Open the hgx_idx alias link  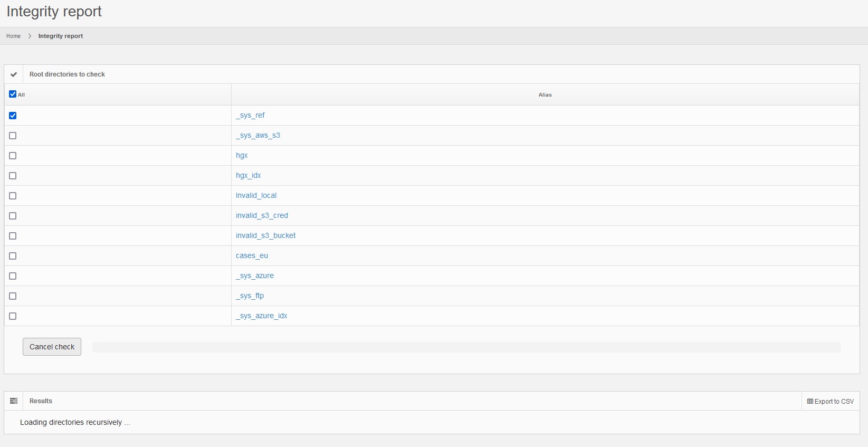(248, 175)
